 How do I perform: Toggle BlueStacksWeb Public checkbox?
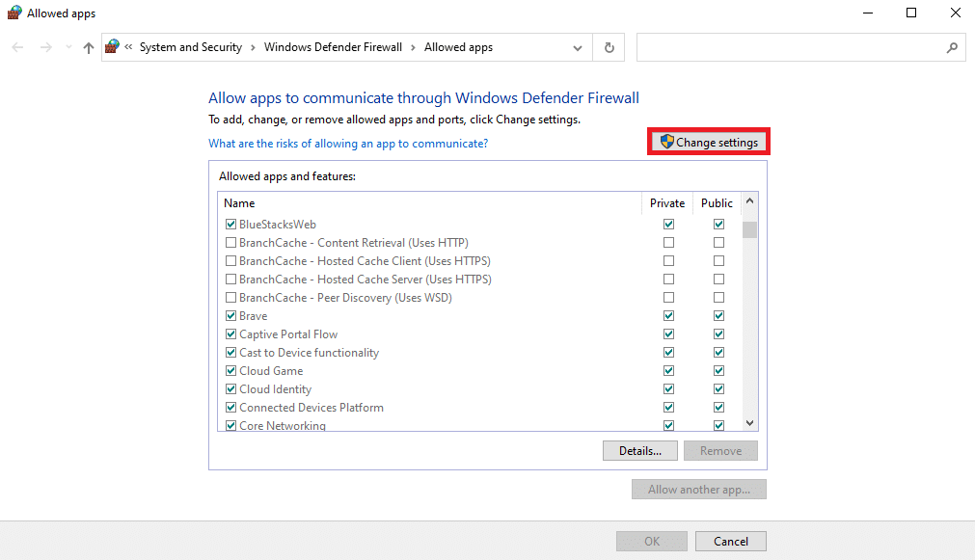(718, 224)
